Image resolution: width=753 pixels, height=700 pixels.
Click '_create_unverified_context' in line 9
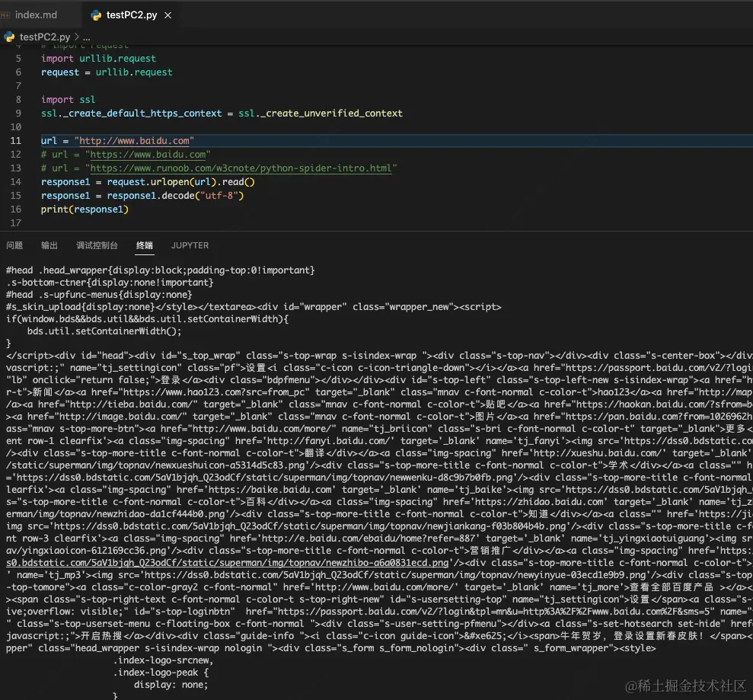coord(332,113)
